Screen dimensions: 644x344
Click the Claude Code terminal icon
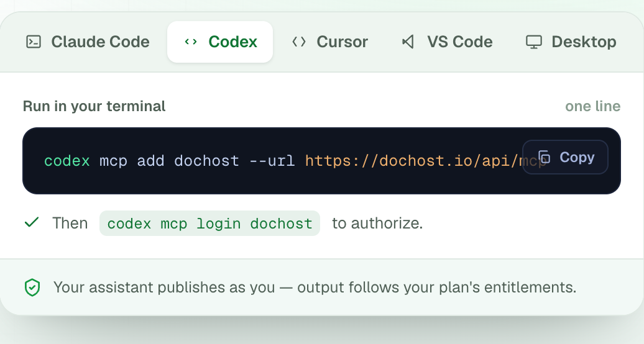(34, 42)
